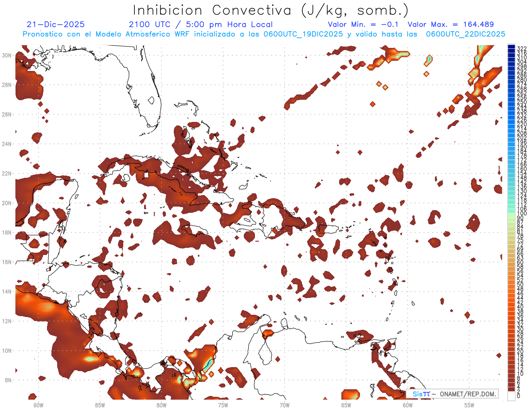Click the pale green swatch beside 100
Image resolution: width=532 pixels, height=411 pixels.
pos(511,216)
